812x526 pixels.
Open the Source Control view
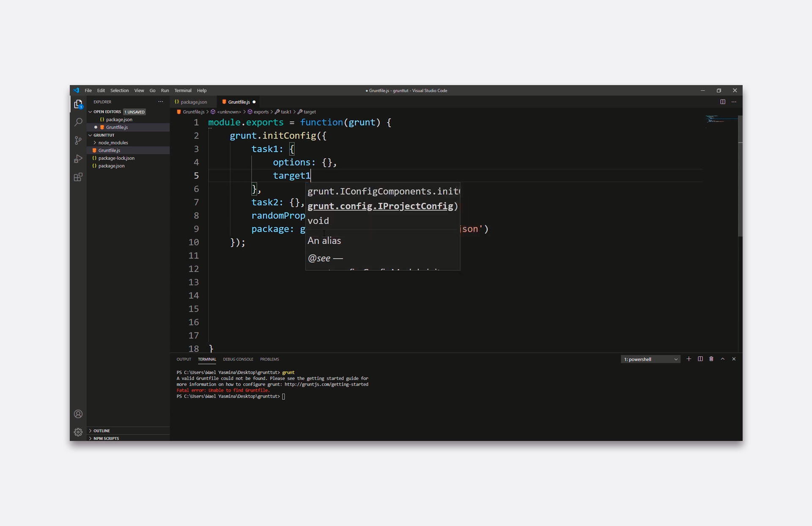coord(78,140)
